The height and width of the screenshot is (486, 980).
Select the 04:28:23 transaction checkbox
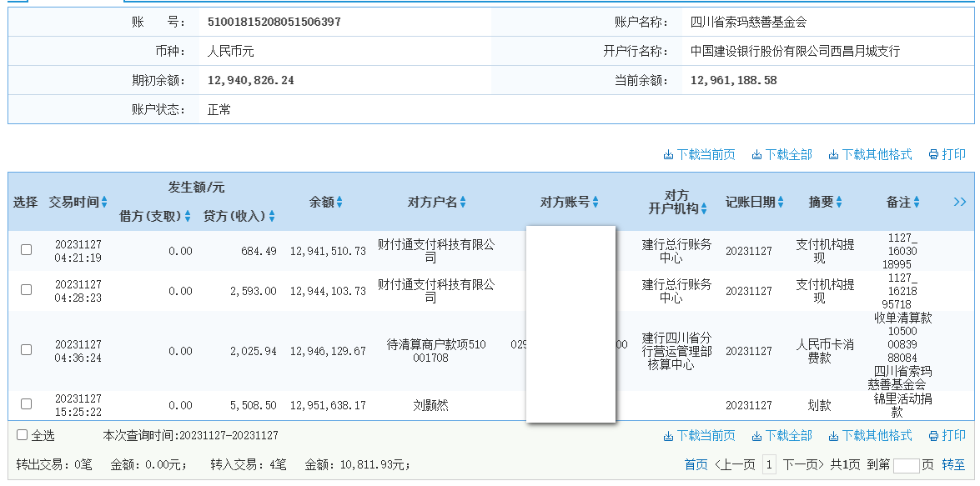tap(26, 290)
